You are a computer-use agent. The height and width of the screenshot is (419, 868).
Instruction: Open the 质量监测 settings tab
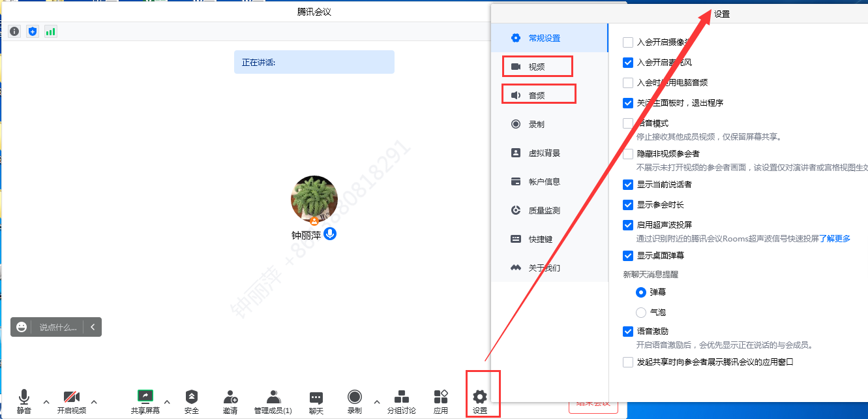pyautogui.click(x=550, y=210)
